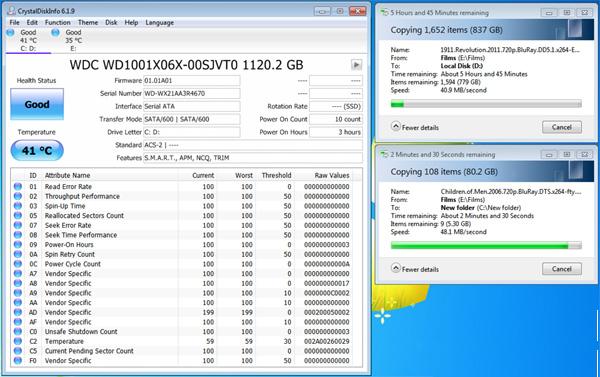Click the Rotation Rate field
This screenshot has width=600, height=377.
336,106
